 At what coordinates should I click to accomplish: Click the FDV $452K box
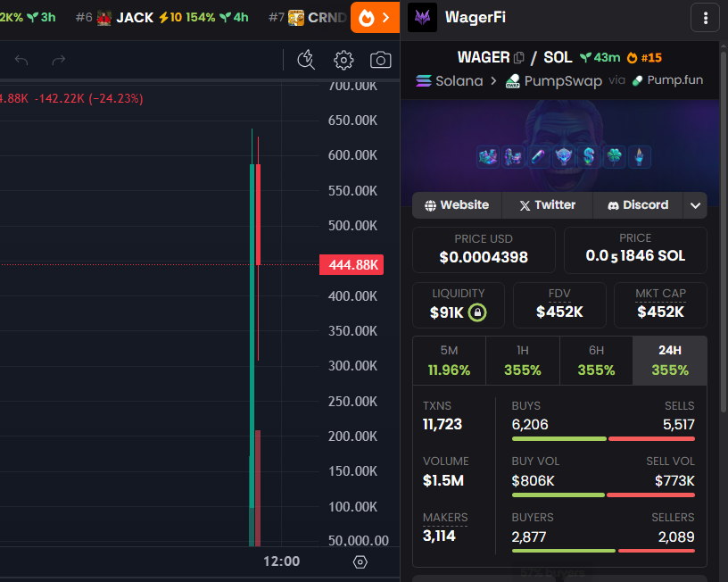[559, 305]
